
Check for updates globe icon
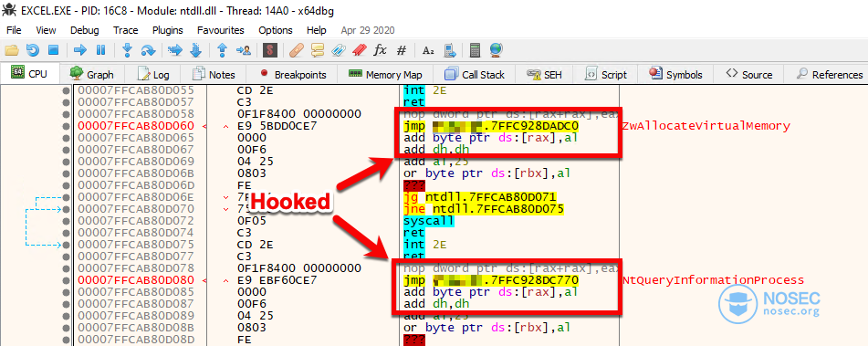click(x=496, y=50)
